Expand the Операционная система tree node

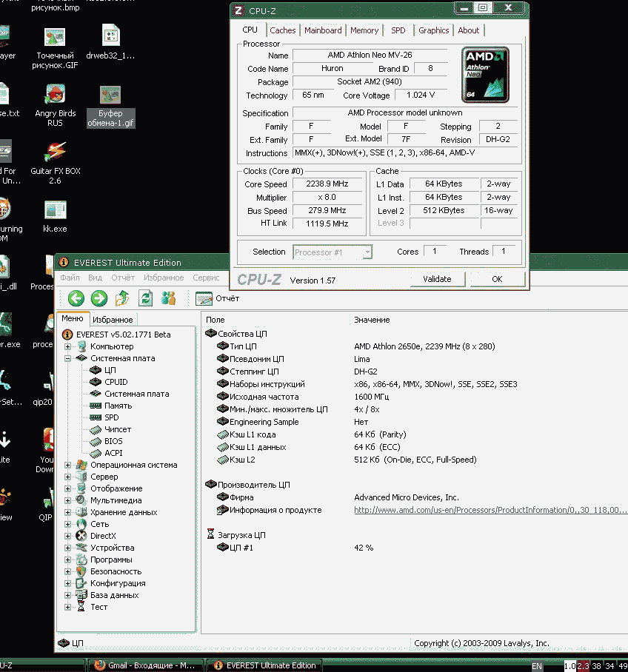click(x=68, y=465)
